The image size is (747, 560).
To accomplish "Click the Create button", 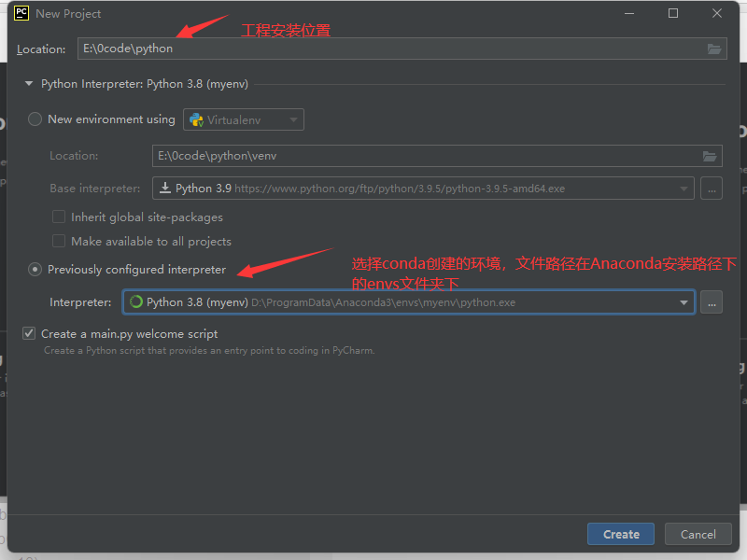I will pyautogui.click(x=621, y=534).
